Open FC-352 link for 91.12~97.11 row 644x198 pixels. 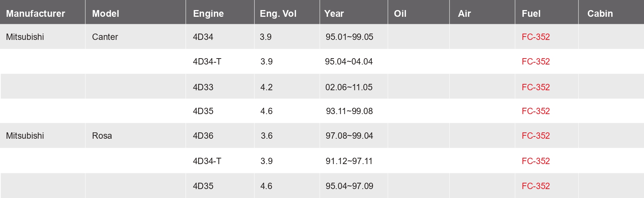click(x=536, y=161)
